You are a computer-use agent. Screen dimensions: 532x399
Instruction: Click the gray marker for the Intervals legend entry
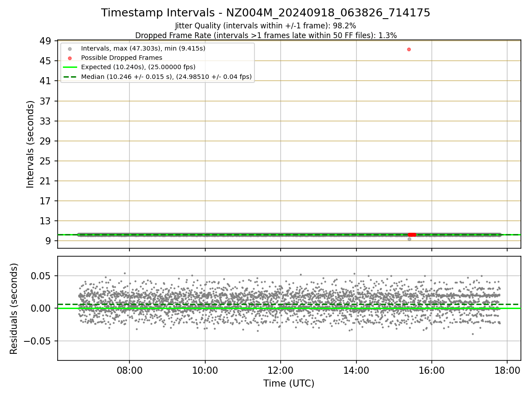pos(70,48)
